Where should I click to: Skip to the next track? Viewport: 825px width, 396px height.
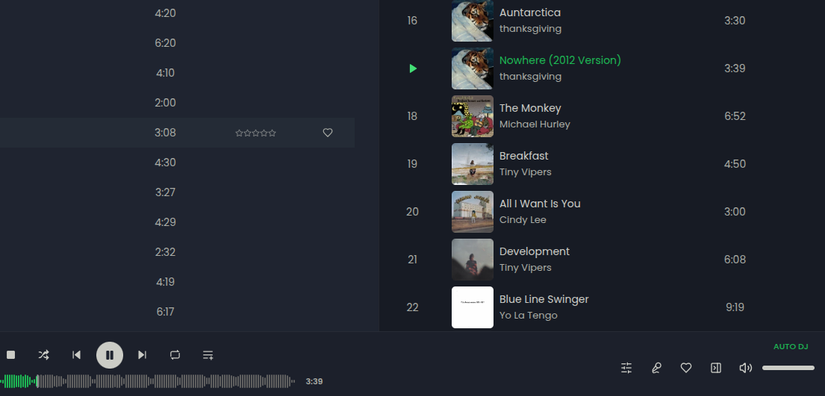point(142,355)
